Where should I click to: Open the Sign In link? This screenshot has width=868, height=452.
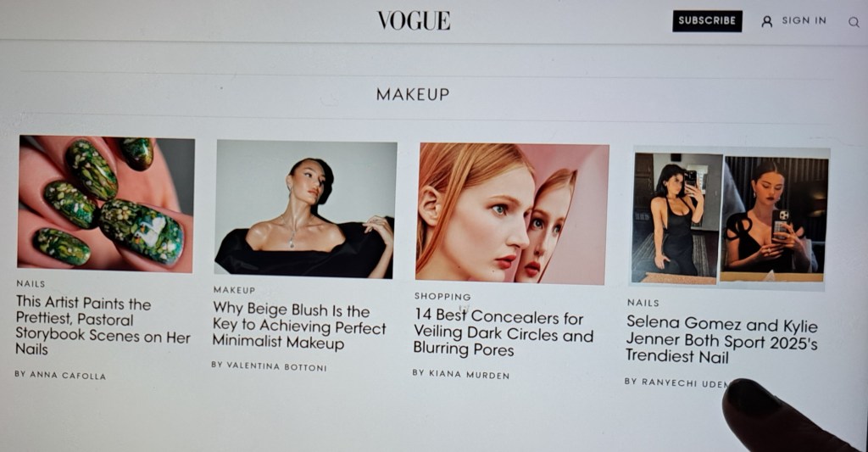804,20
